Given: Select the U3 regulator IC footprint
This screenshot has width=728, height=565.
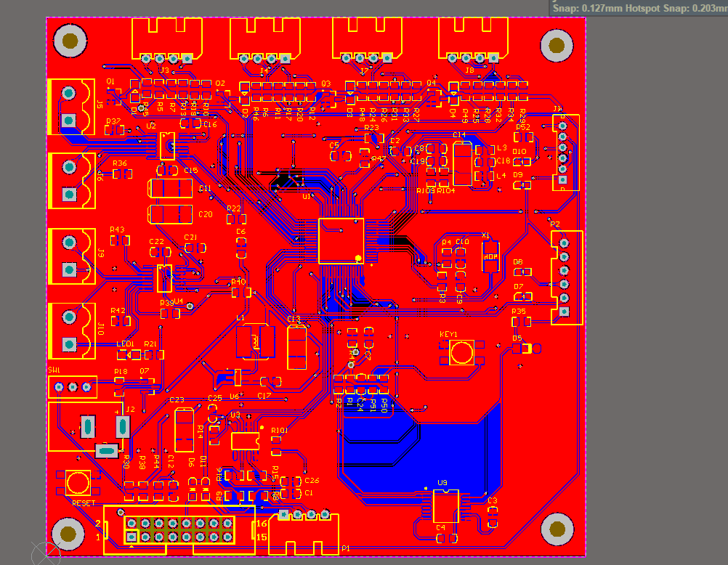Looking at the screenshot, I should (x=245, y=441).
